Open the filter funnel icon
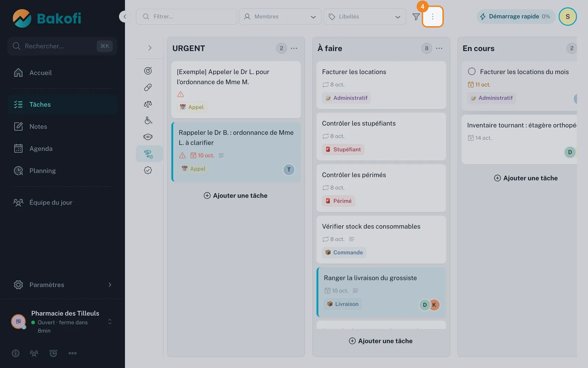Viewport: 588px width, 368px height. (x=416, y=17)
